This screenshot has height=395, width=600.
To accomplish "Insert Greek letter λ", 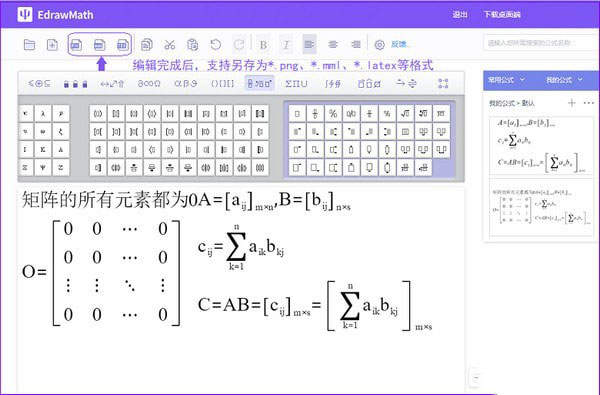I will [43, 113].
